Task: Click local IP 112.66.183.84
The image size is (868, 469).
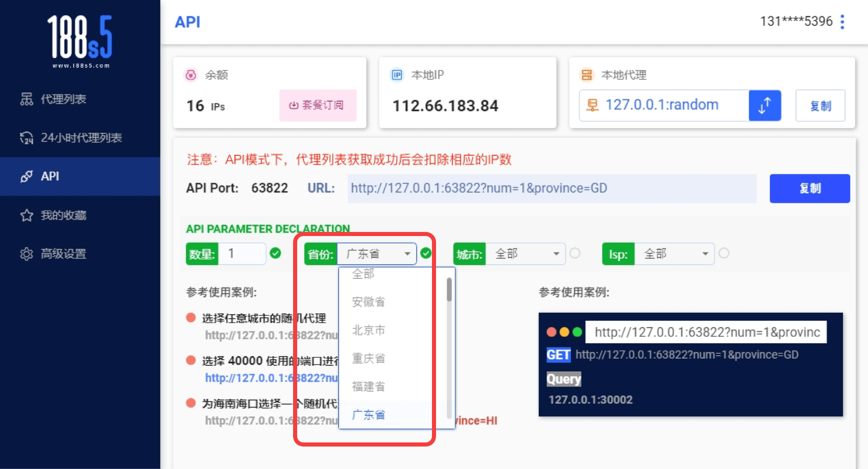Action: click(445, 106)
